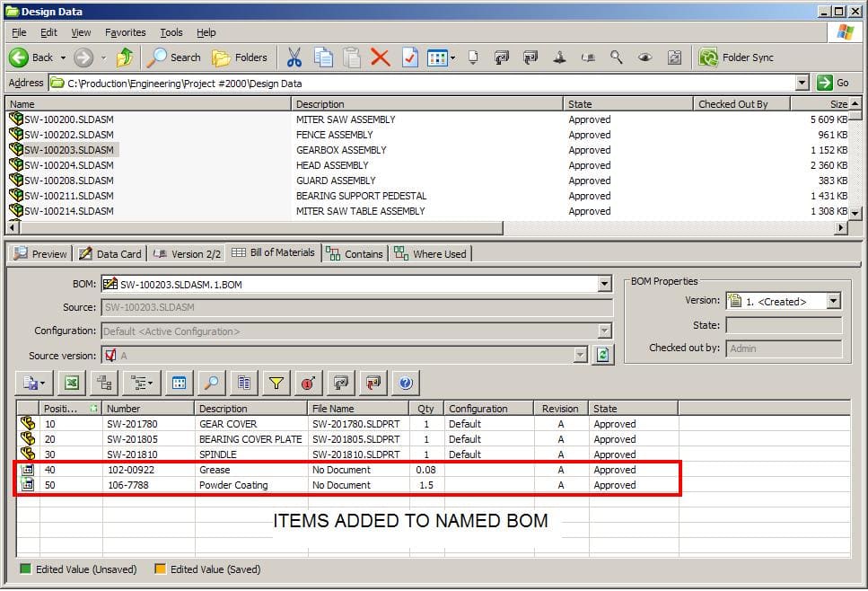This screenshot has width=868, height=591.
Task: Click the magnifier icon in BOM toolbar
Action: click(x=211, y=384)
